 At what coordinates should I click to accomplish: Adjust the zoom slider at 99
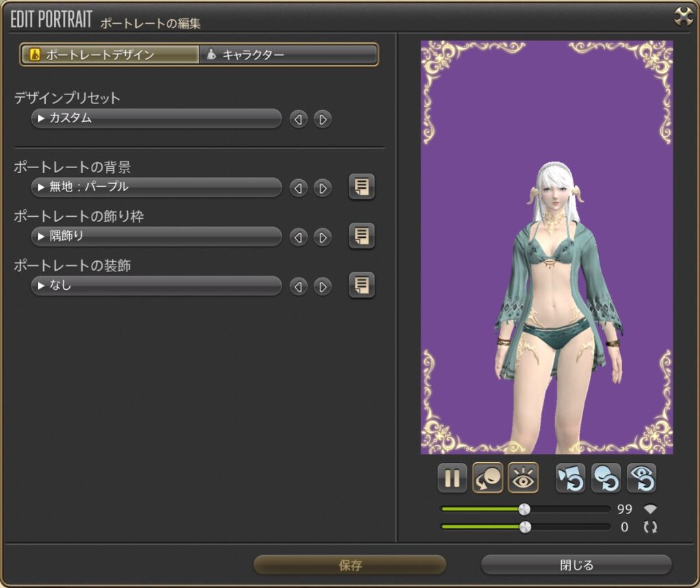click(524, 509)
